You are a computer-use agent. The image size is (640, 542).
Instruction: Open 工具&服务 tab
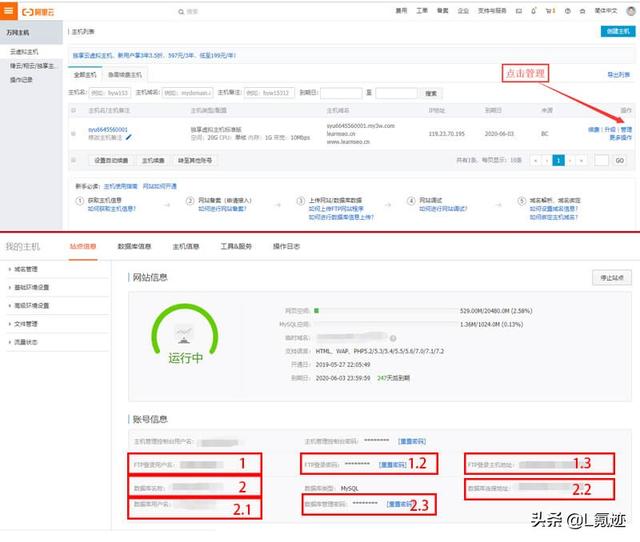pos(236,246)
